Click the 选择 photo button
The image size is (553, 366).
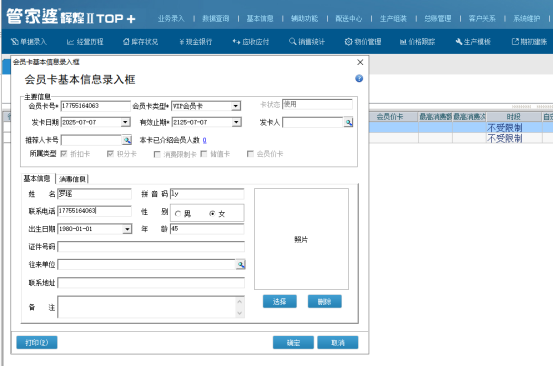coord(280,301)
